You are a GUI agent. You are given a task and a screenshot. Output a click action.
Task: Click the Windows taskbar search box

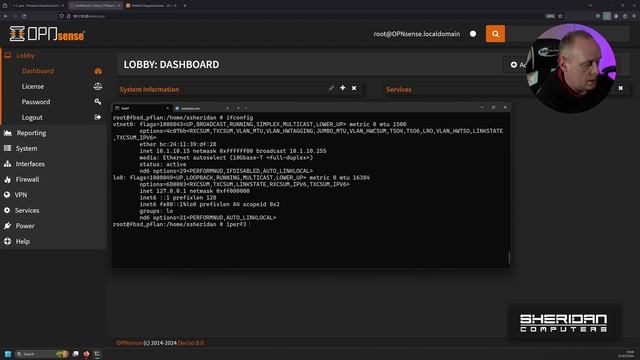(41, 354)
